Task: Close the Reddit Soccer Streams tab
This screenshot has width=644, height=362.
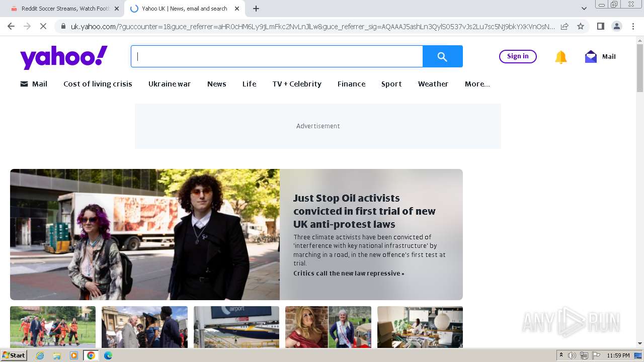Action: [117, 9]
